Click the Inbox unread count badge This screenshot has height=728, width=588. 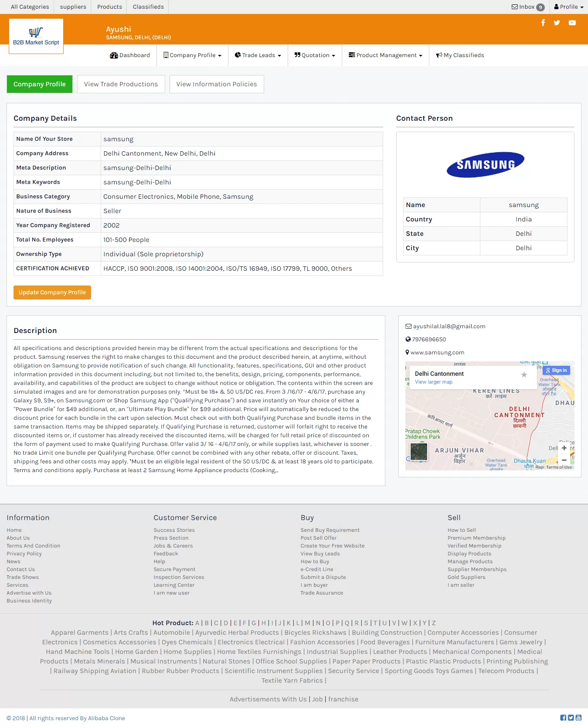540,7
